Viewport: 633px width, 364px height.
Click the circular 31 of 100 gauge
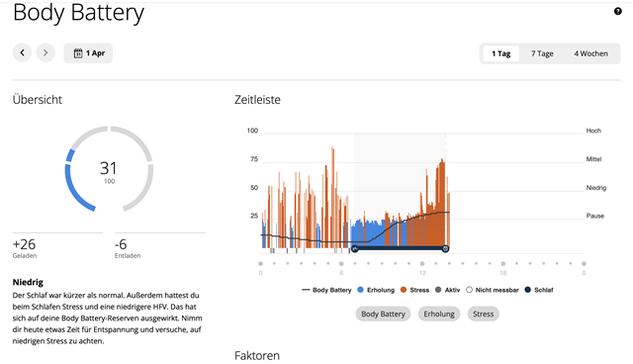[x=109, y=169]
